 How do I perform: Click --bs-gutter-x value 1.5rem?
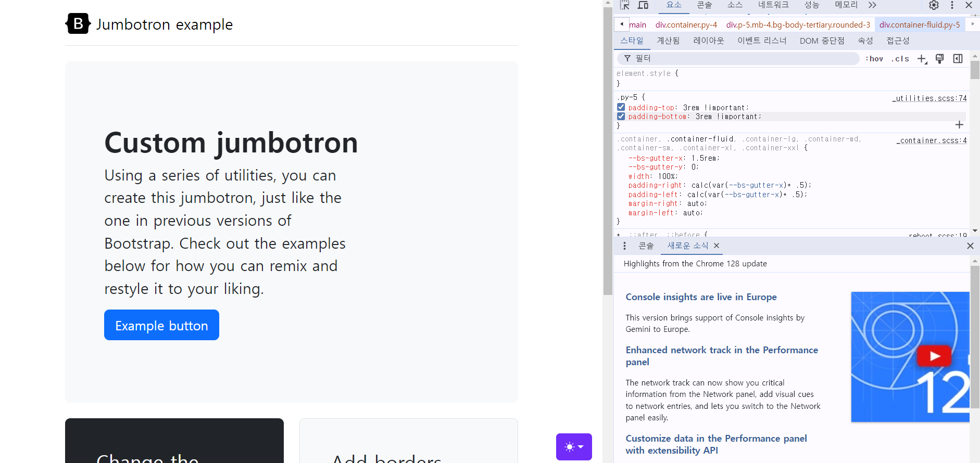tap(704, 158)
